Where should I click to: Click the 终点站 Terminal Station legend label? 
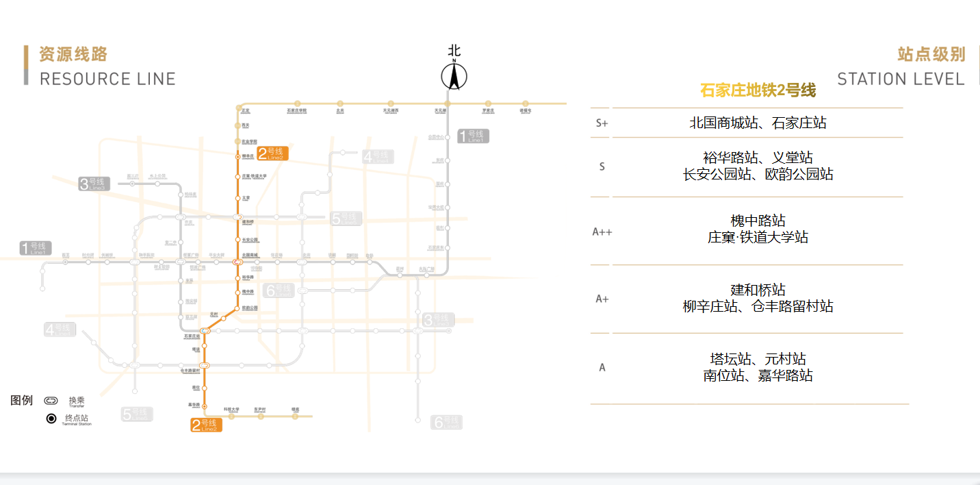(76, 419)
